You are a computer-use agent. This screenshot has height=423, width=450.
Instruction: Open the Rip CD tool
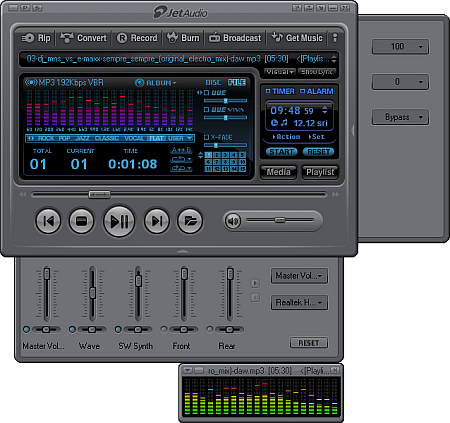point(36,38)
